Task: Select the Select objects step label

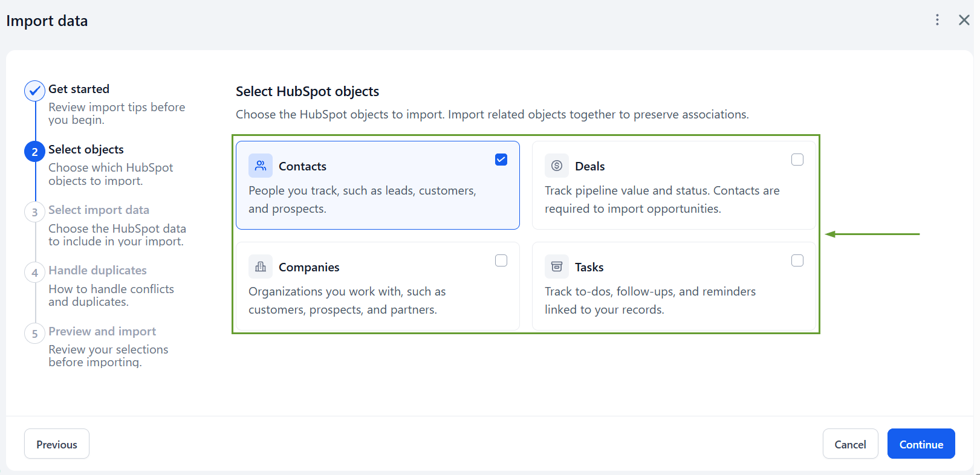Action: click(x=86, y=149)
